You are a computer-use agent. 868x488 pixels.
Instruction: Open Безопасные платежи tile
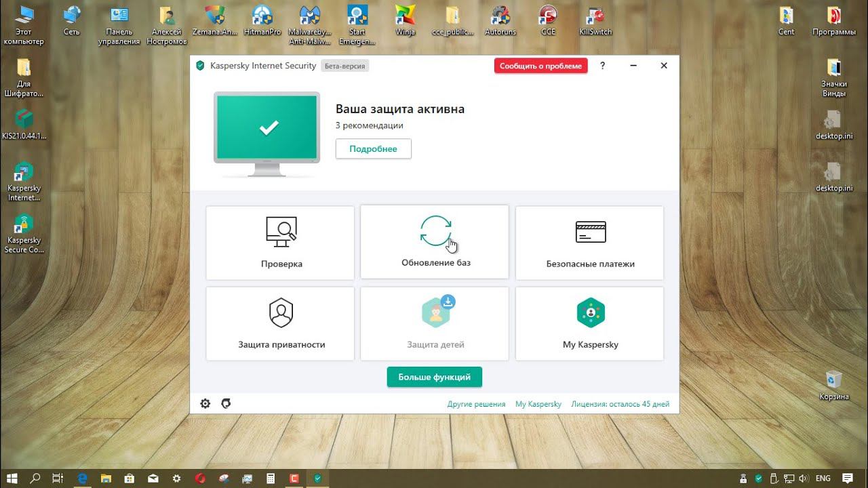click(589, 243)
